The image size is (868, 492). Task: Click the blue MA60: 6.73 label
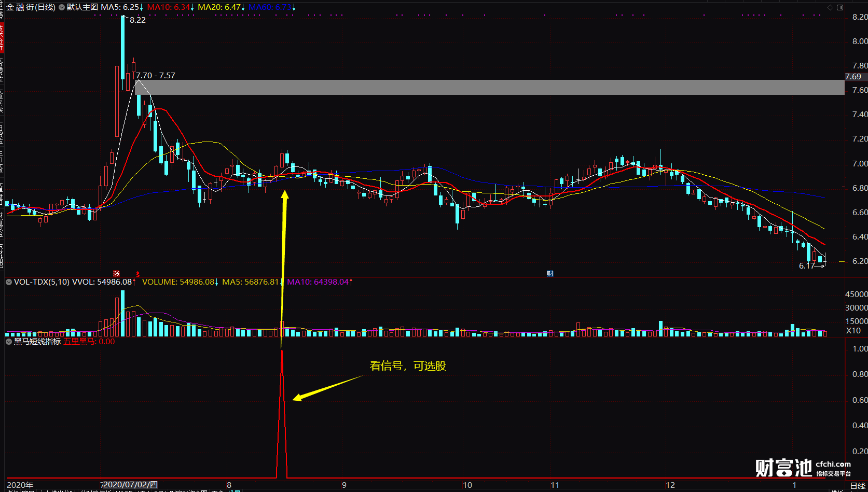(270, 7)
